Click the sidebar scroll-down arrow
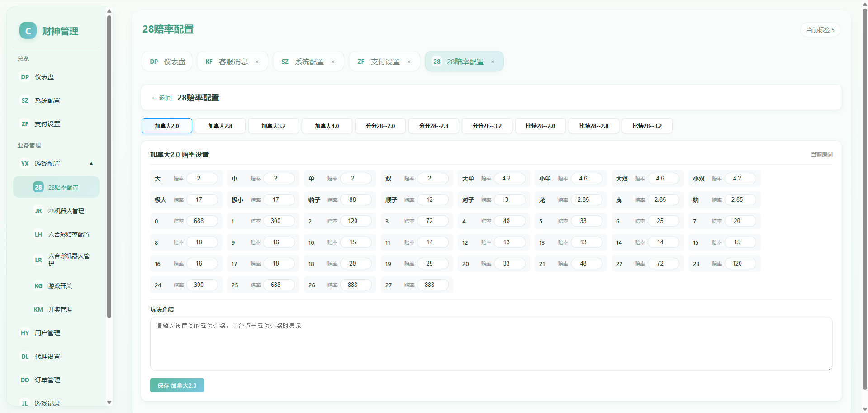The image size is (868, 413). pyautogui.click(x=109, y=402)
